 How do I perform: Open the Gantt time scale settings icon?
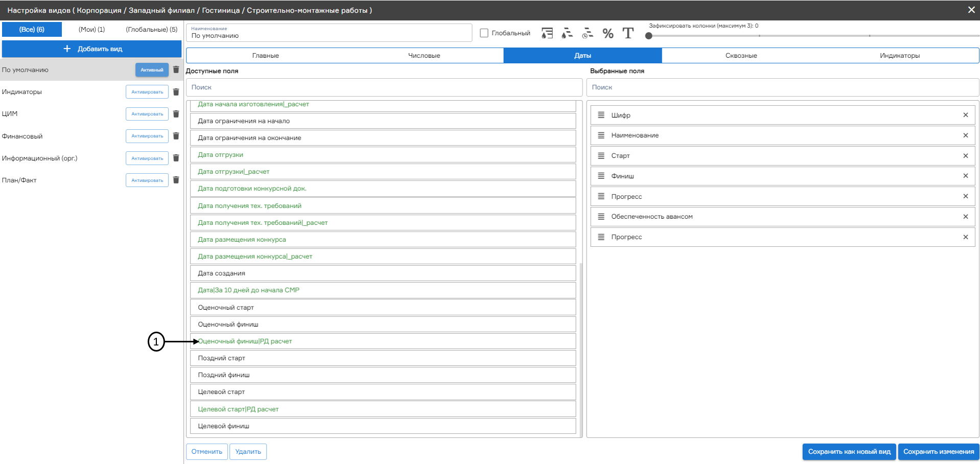[588, 33]
